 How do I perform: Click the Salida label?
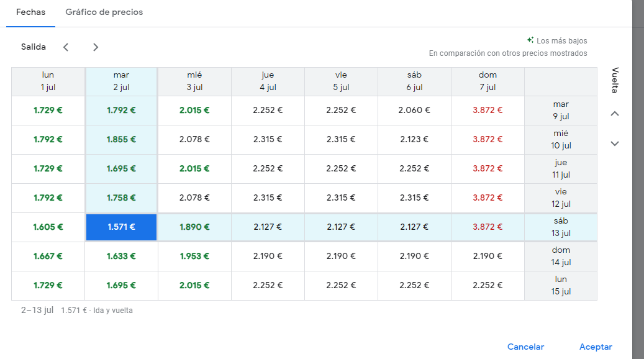[34, 47]
